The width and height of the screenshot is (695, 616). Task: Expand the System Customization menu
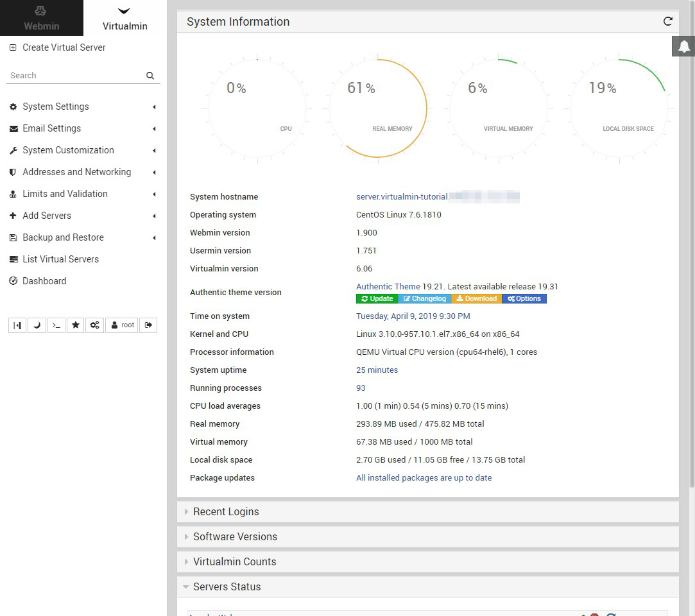pos(82,150)
